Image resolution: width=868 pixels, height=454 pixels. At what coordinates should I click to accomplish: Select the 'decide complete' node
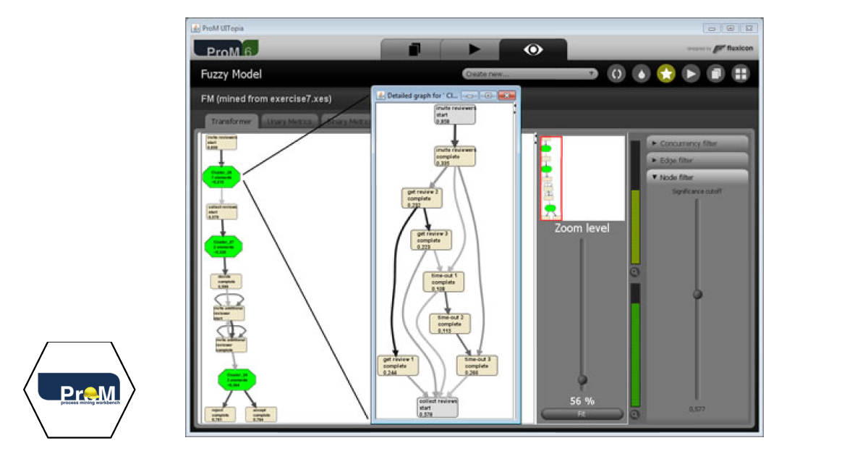click(x=226, y=282)
